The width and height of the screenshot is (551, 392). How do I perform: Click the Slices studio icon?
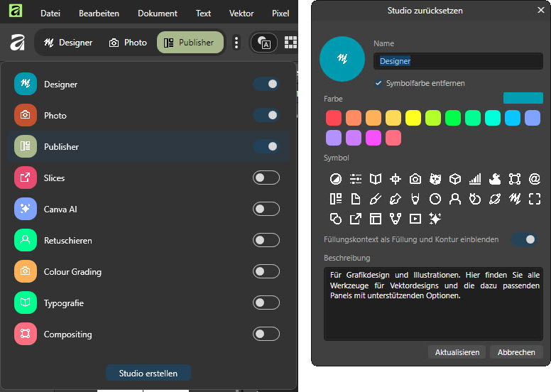click(x=25, y=178)
